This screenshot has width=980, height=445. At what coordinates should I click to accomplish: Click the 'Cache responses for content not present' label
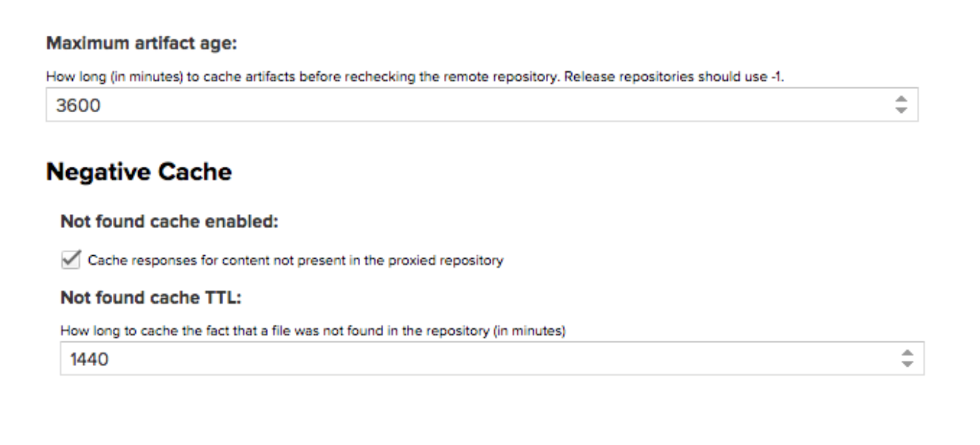point(295,261)
